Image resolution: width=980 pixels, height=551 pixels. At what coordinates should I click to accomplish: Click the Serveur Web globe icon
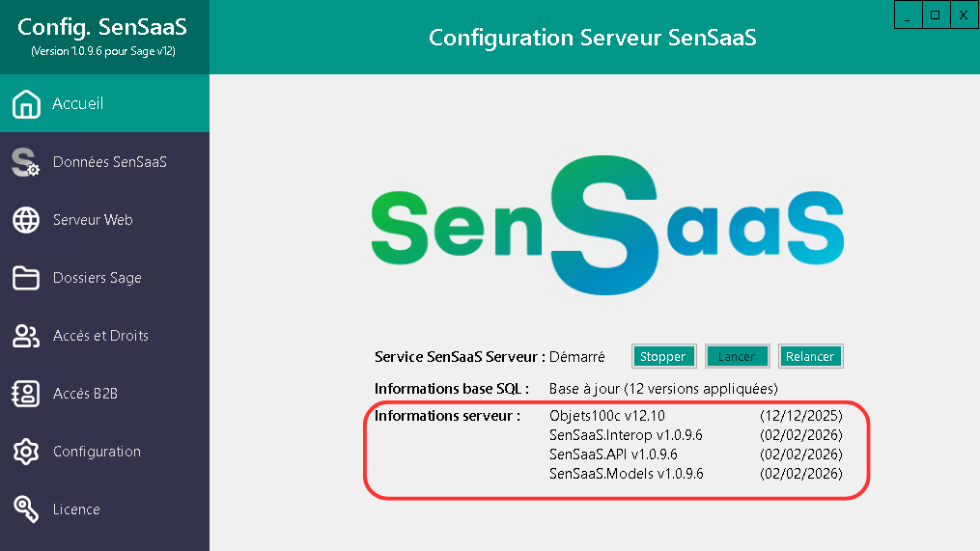pyautogui.click(x=26, y=220)
